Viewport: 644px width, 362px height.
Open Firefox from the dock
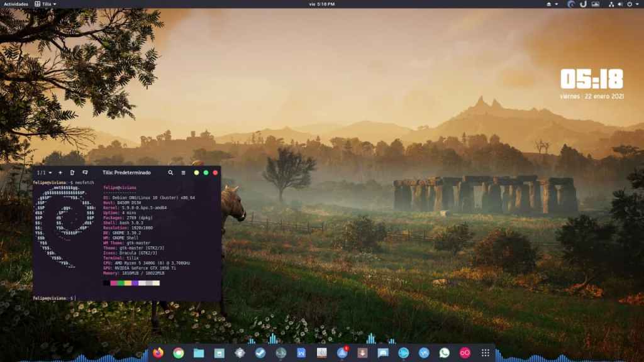pyautogui.click(x=158, y=353)
